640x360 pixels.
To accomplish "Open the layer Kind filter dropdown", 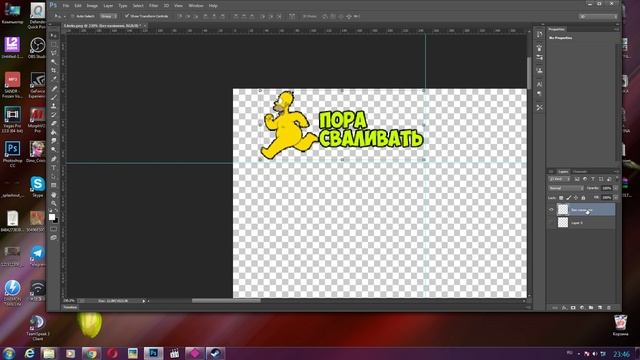I will tap(559, 179).
